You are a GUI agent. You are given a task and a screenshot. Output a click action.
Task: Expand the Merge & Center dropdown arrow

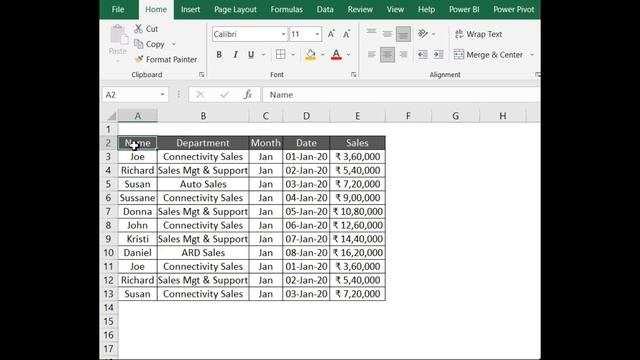coord(532,54)
